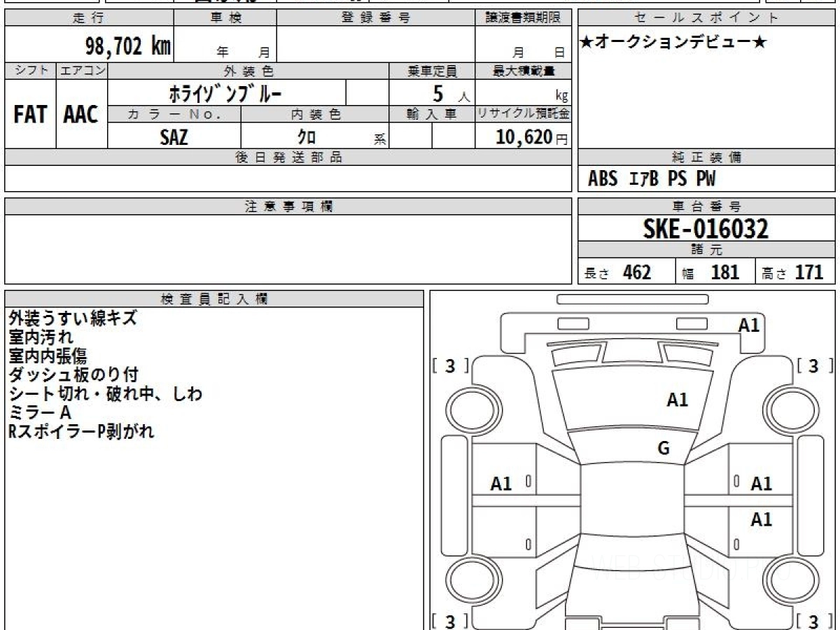The height and width of the screenshot is (630, 840).
Task: Select the interior color クロ
Action: pyautogui.click(x=307, y=136)
